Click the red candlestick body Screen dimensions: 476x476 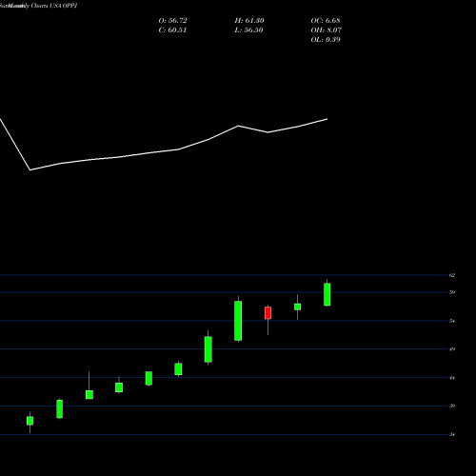[x=268, y=312]
